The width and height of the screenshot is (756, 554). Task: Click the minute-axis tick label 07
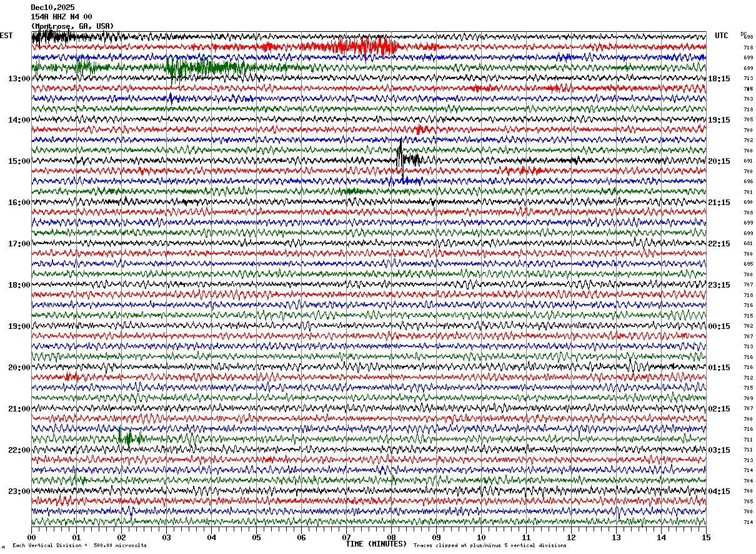tap(346, 537)
